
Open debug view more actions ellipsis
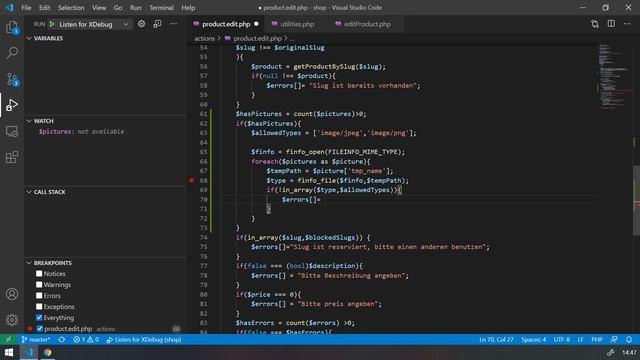click(173, 24)
